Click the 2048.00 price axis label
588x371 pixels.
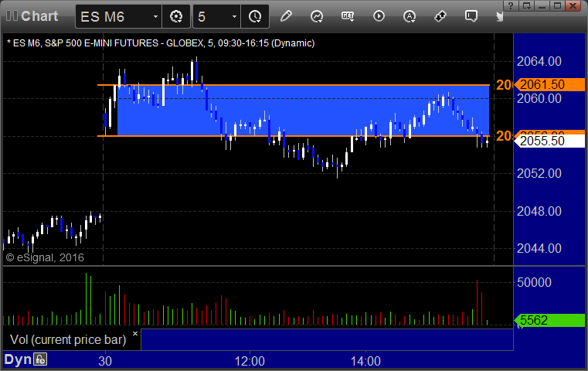pyautogui.click(x=539, y=211)
